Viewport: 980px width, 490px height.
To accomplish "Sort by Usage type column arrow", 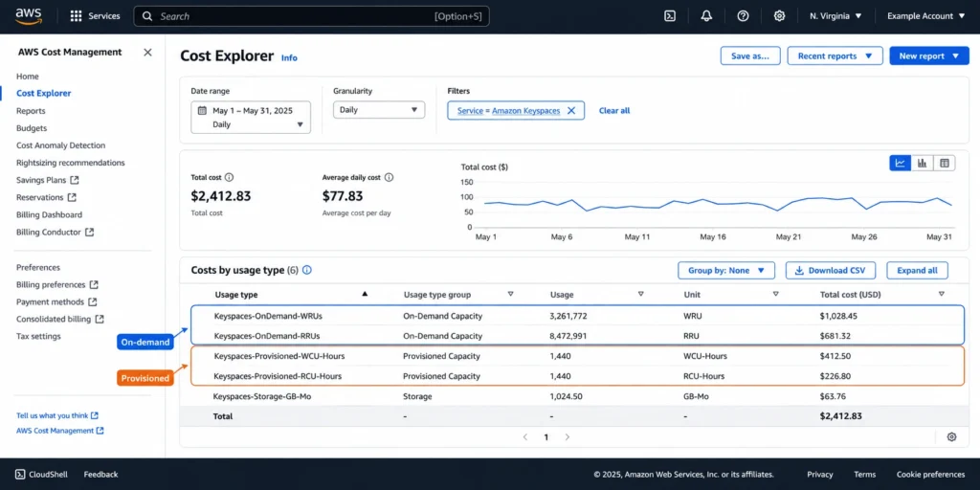I will point(365,294).
